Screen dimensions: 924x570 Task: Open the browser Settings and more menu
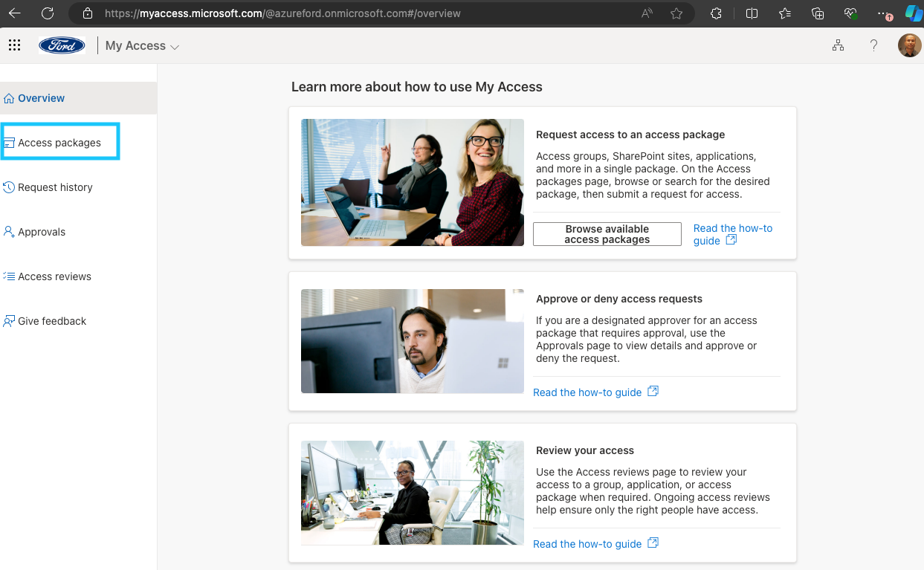(884, 13)
